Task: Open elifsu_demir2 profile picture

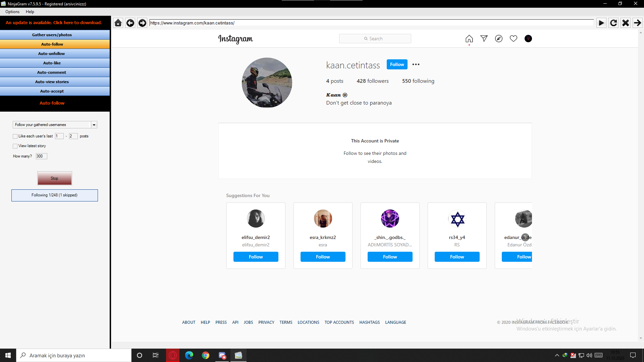Action: pos(256,219)
